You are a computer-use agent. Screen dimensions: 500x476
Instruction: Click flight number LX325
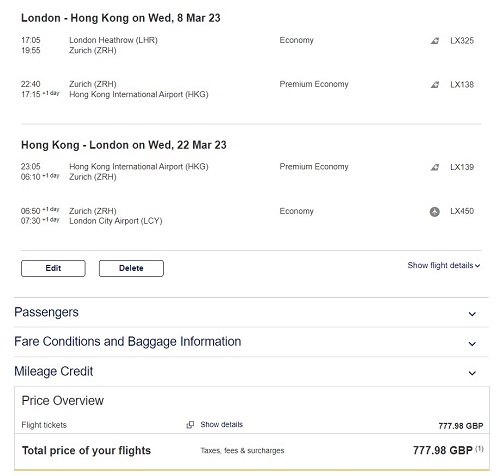(x=462, y=41)
